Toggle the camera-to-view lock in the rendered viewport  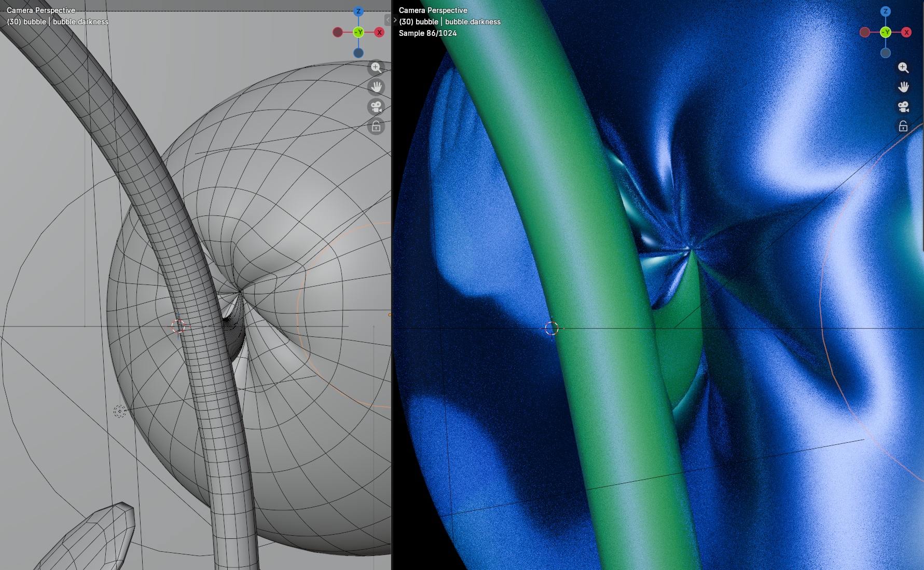[x=903, y=126]
